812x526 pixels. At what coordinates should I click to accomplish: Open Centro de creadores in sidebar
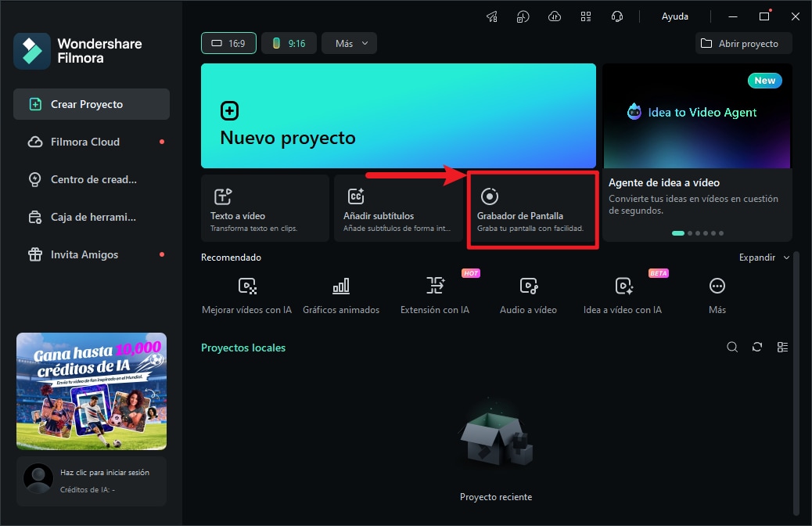[92, 180]
